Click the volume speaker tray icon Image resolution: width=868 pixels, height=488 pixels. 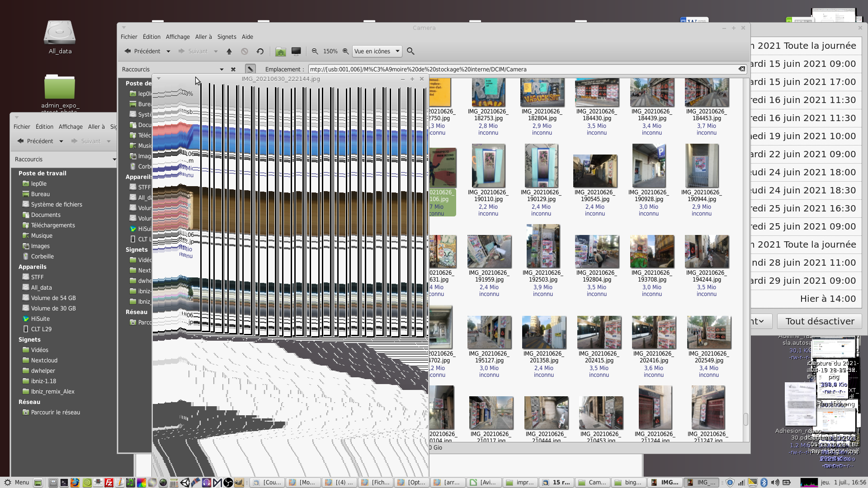(x=775, y=483)
